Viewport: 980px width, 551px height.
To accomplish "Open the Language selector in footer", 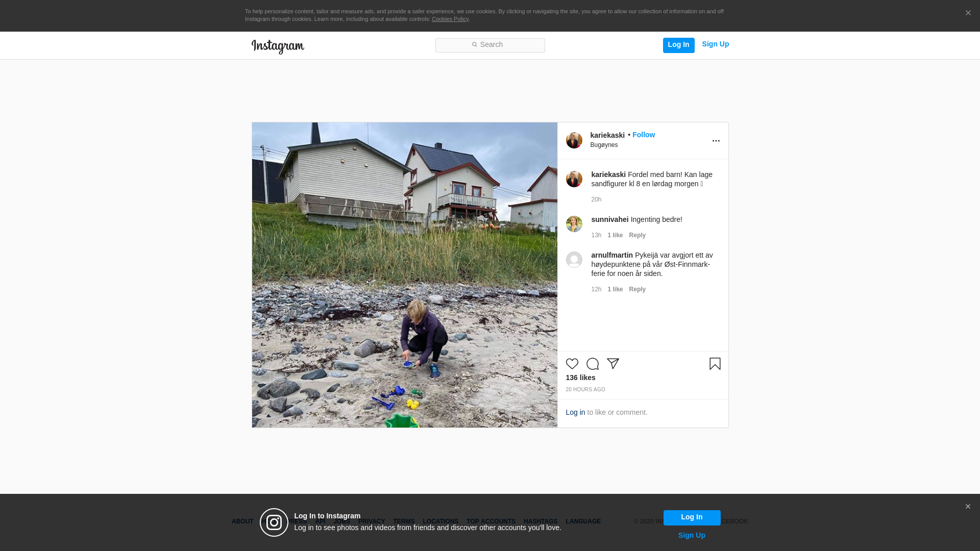I will (x=583, y=521).
